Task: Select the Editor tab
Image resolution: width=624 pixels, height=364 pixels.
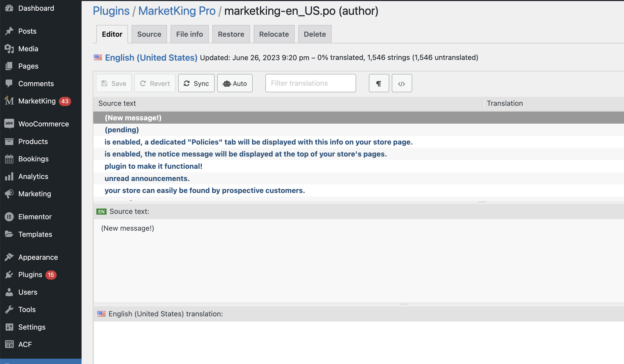Action: click(112, 34)
